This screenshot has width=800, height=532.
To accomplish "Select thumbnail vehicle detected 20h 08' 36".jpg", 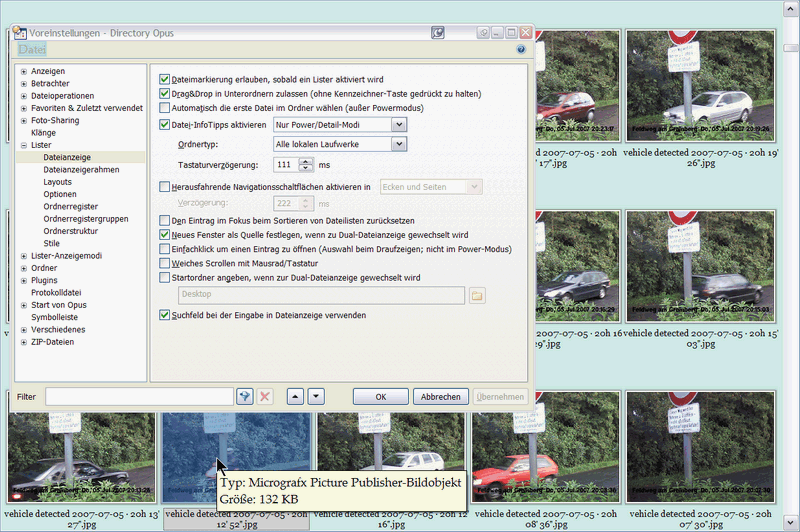I will coord(545,447).
